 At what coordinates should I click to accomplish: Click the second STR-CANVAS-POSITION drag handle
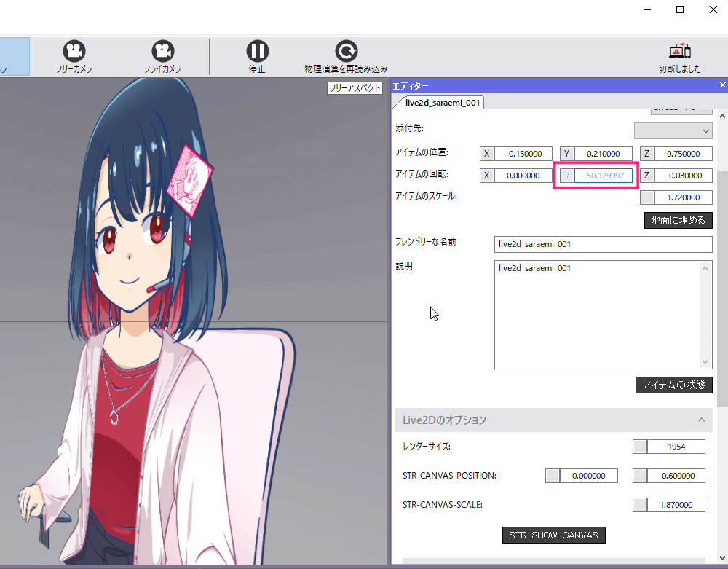tap(640, 476)
